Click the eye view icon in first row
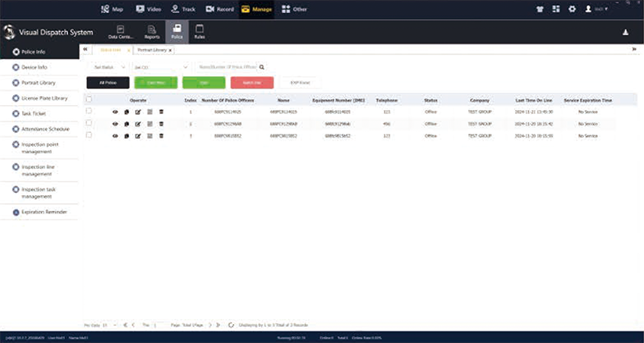This screenshot has height=343, width=644. pyautogui.click(x=115, y=112)
